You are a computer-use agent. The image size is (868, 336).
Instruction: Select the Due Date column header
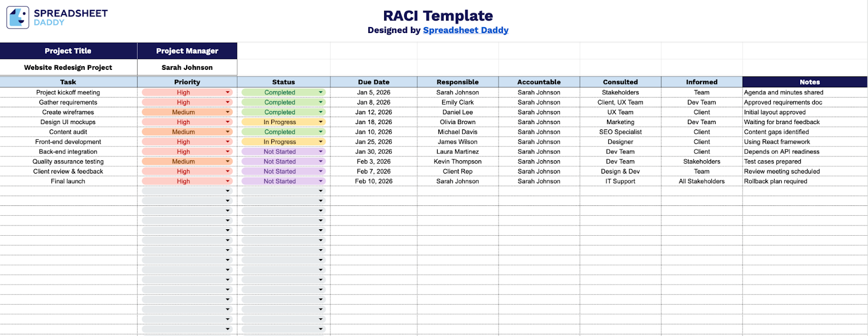pos(374,82)
